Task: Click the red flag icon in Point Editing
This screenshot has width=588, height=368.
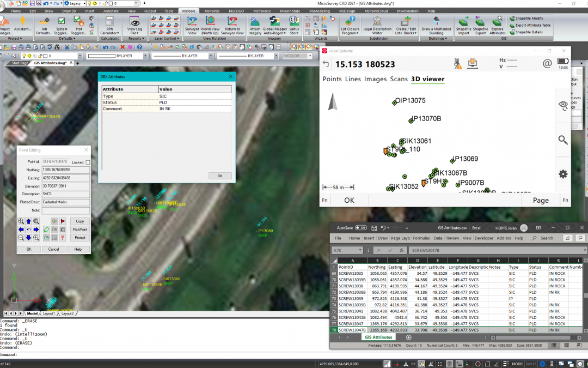Action: 63,221
